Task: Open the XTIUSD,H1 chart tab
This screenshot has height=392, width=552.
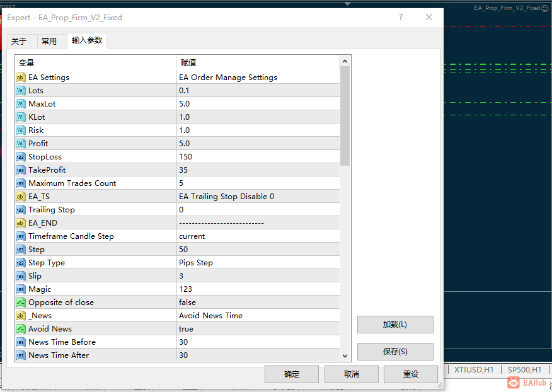Action: click(x=473, y=370)
